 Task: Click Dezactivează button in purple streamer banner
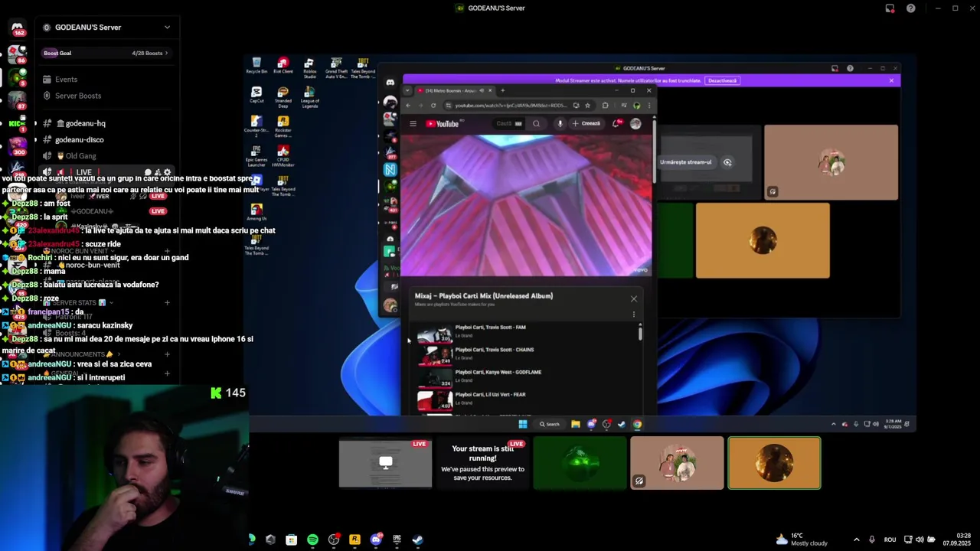pyautogui.click(x=722, y=80)
